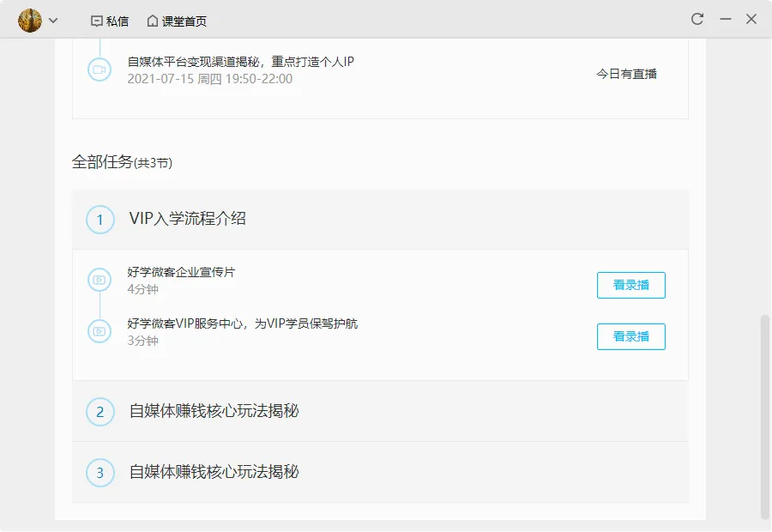
Task: Close the window with X button
Action: 751,19
